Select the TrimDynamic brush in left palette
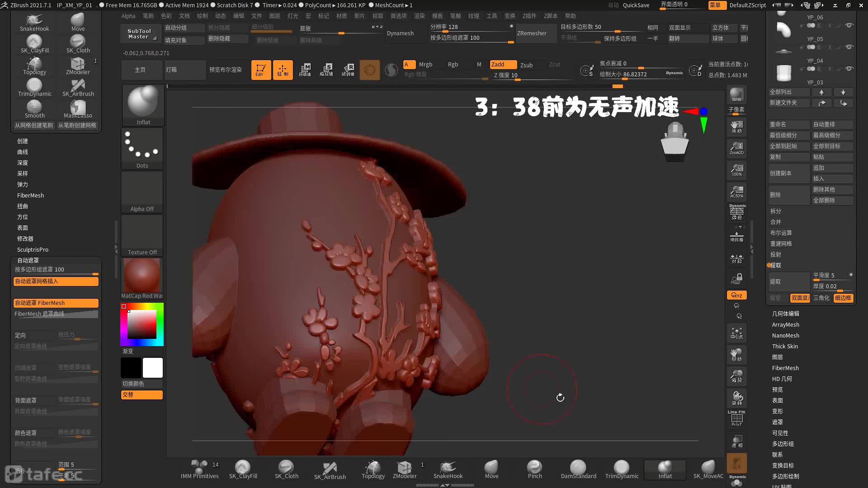 [34, 87]
